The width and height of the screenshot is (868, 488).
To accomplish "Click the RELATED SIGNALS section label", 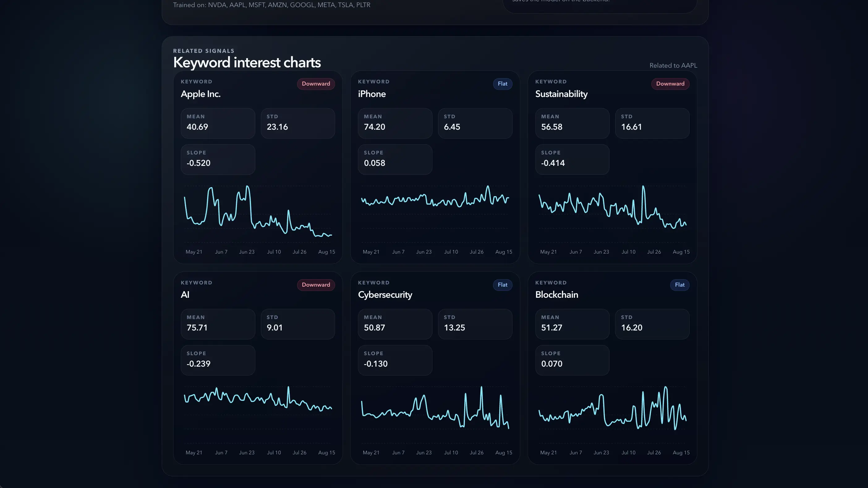I will tap(203, 51).
